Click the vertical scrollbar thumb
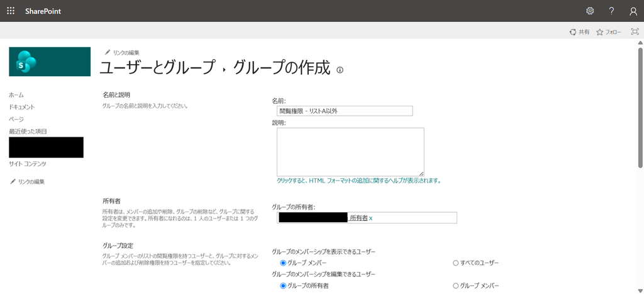 [640, 107]
